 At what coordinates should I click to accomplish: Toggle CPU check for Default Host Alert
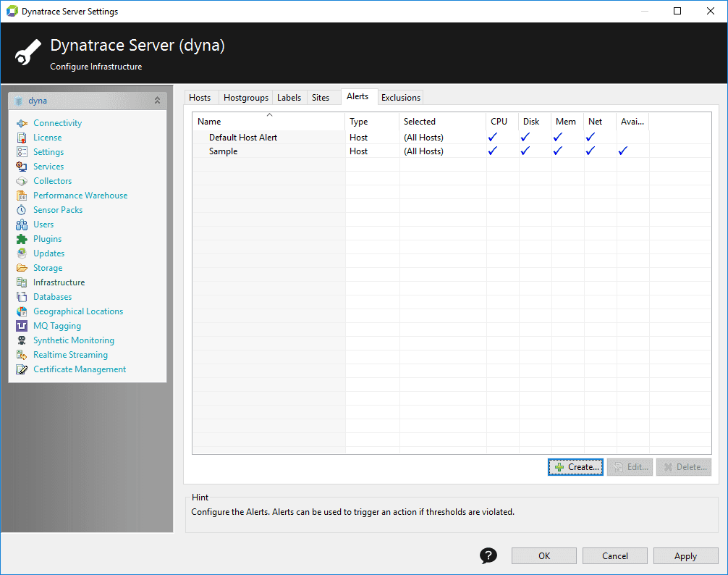[493, 137]
